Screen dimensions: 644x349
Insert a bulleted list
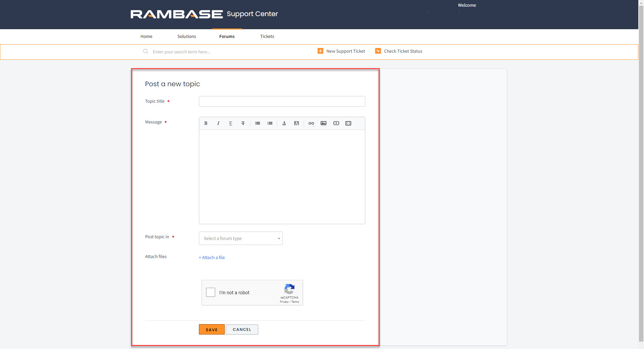257,123
